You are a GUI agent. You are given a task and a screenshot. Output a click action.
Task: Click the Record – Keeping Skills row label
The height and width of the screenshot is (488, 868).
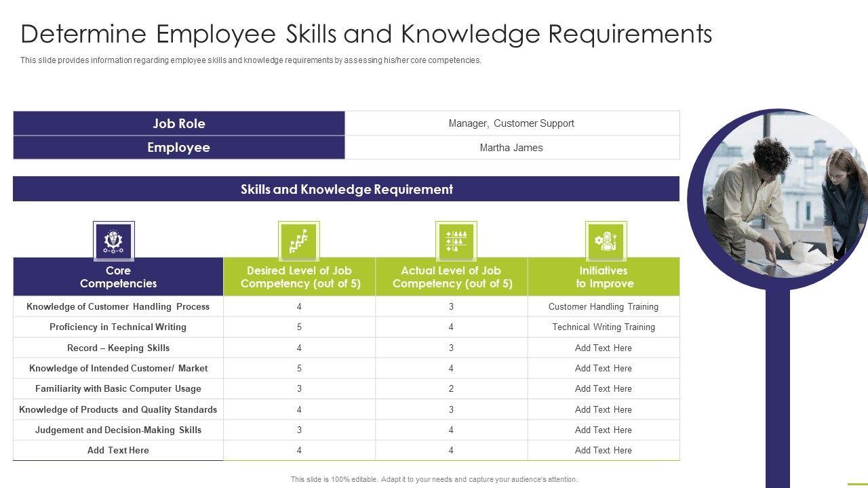(118, 348)
